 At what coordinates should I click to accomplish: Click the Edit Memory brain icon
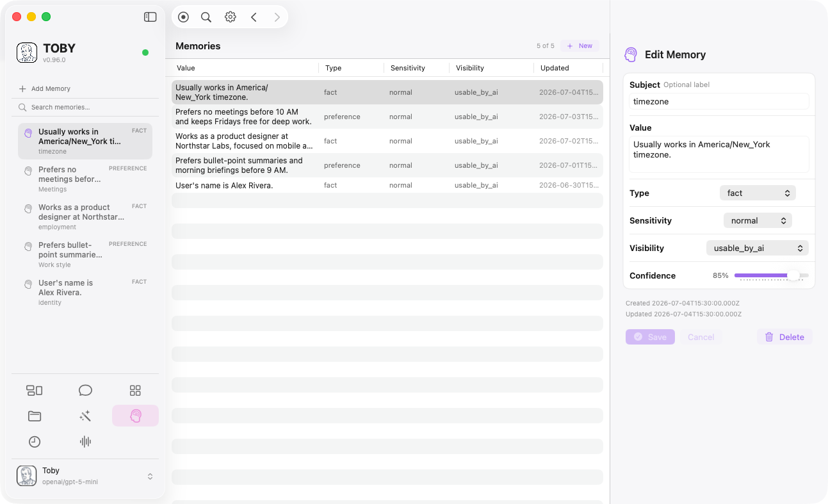pyautogui.click(x=631, y=54)
